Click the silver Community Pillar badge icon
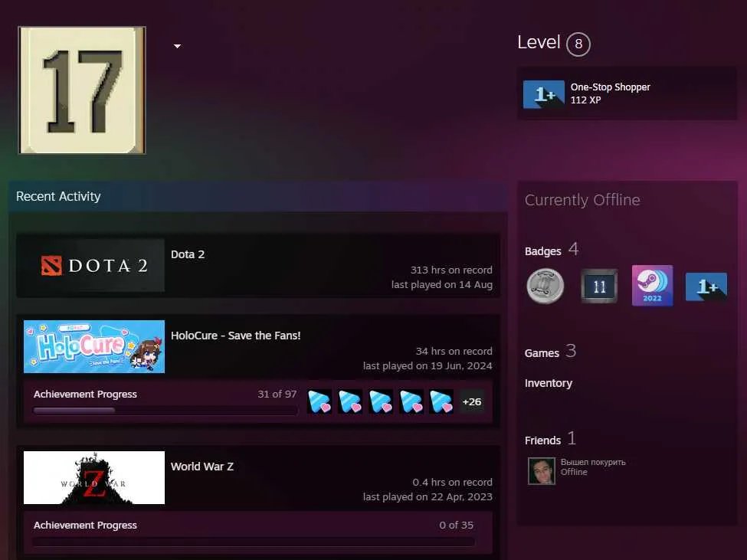This screenshot has height=560, width=747. pos(545,286)
